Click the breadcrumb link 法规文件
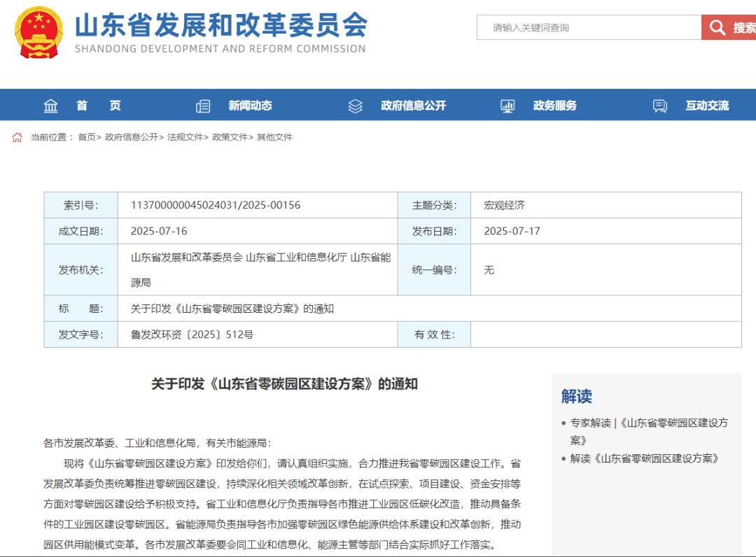Image resolution: width=756 pixels, height=557 pixels. point(185,137)
